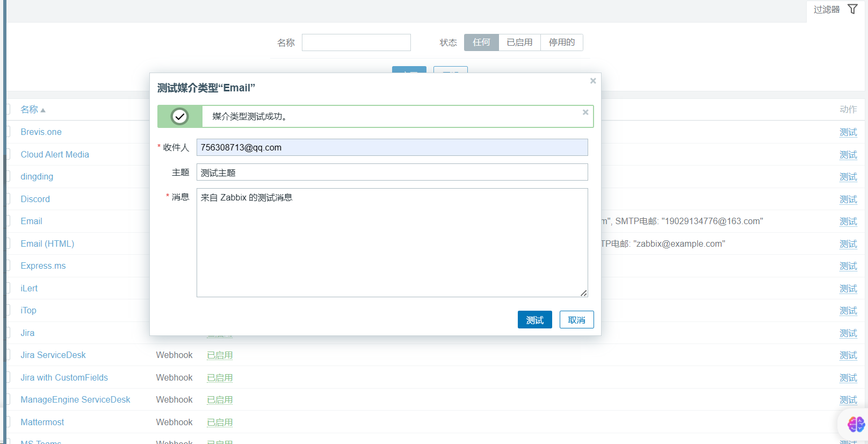Click the 消息 message textarea
The width and height of the screenshot is (868, 444).
[392, 242]
